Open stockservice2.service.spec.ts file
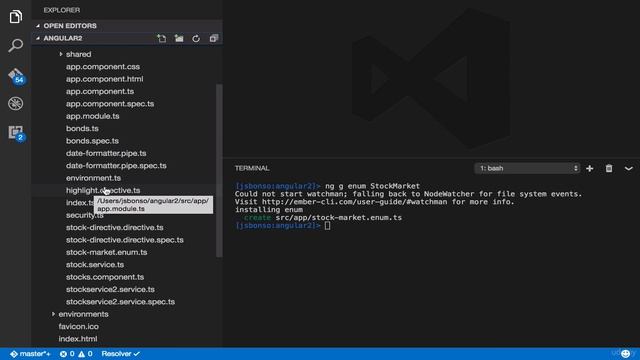Image resolution: width=640 pixels, height=360 pixels. click(x=120, y=302)
